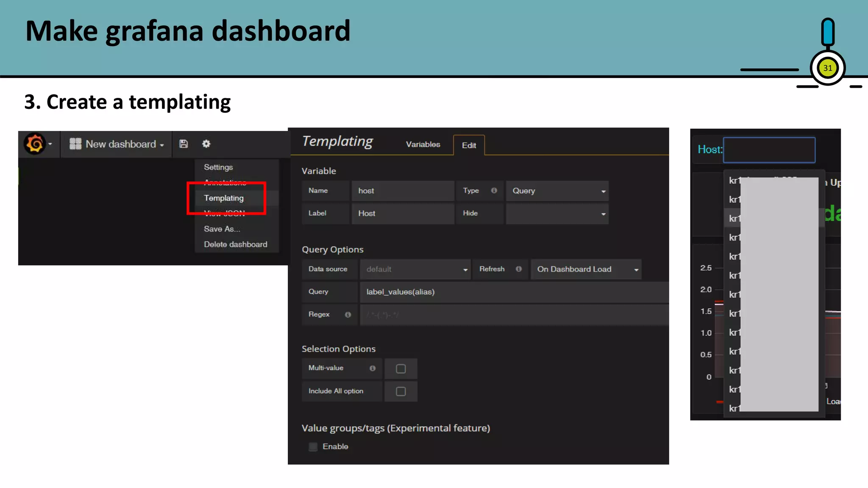Open the settings gear icon
This screenshot has width=868, height=488.
coord(206,144)
